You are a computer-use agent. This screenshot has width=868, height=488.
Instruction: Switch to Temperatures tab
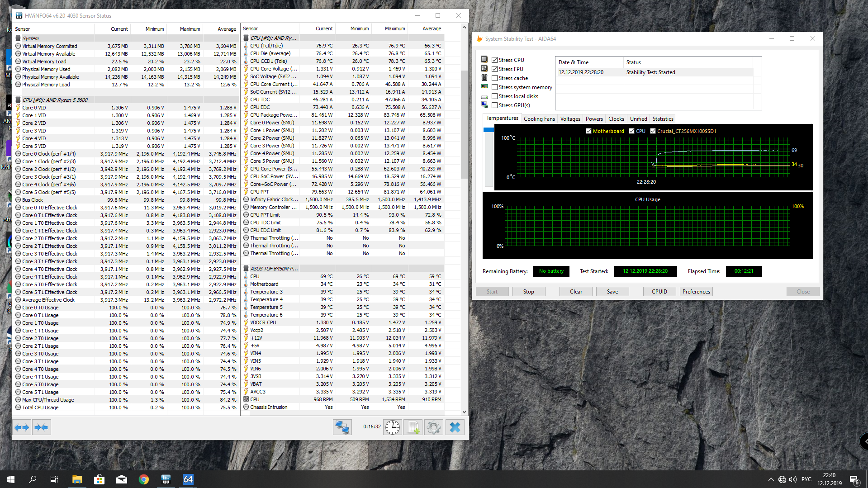(x=502, y=118)
